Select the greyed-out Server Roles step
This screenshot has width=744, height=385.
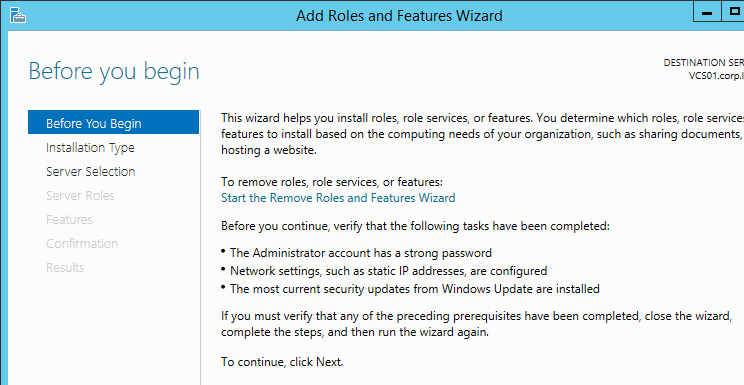click(80, 196)
